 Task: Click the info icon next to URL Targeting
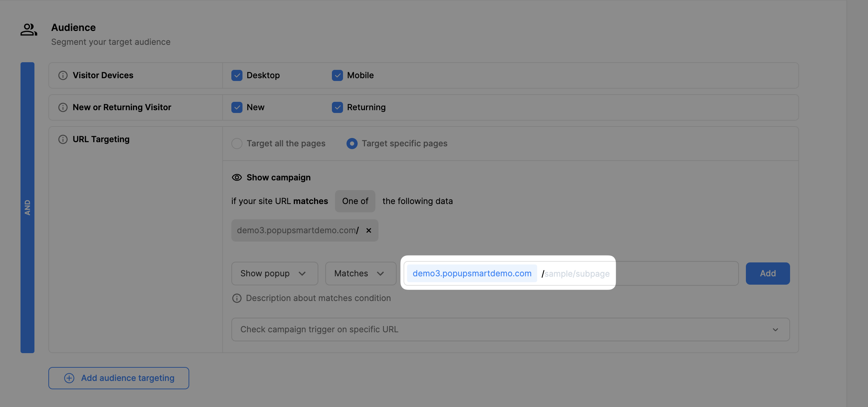62,139
